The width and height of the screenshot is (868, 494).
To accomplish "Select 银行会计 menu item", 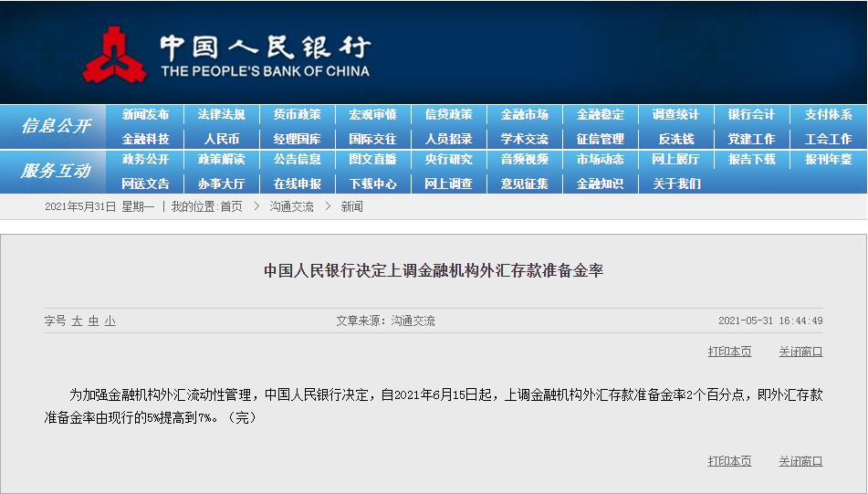I will coord(752,115).
